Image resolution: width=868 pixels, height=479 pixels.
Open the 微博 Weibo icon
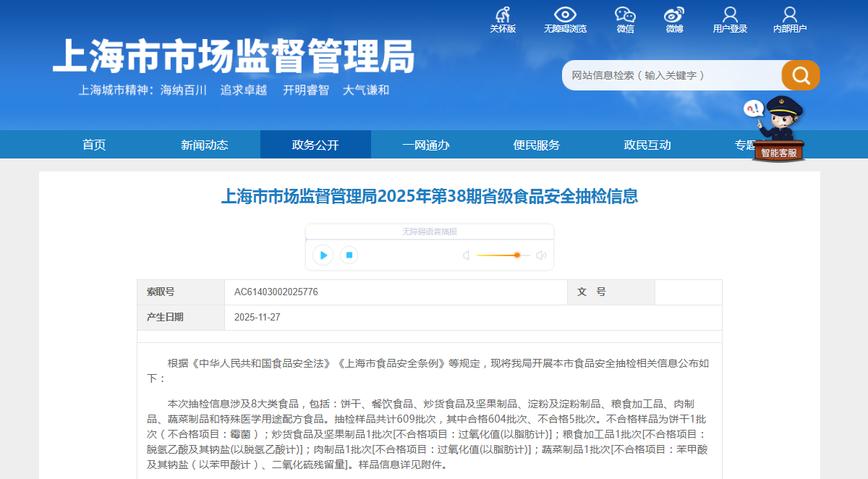[674, 14]
